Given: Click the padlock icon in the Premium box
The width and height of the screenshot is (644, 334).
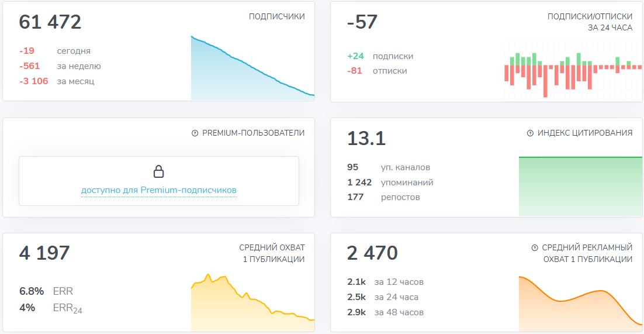Looking at the screenshot, I should tap(158, 171).
